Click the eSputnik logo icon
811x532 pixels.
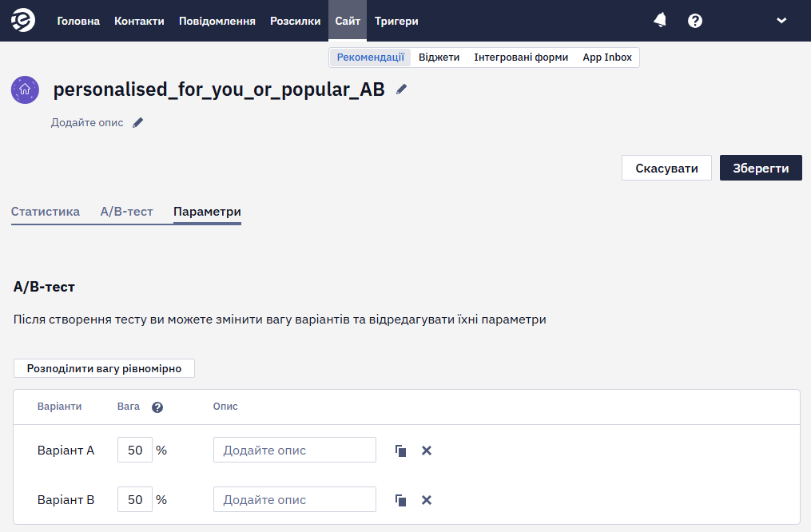tap(23, 21)
